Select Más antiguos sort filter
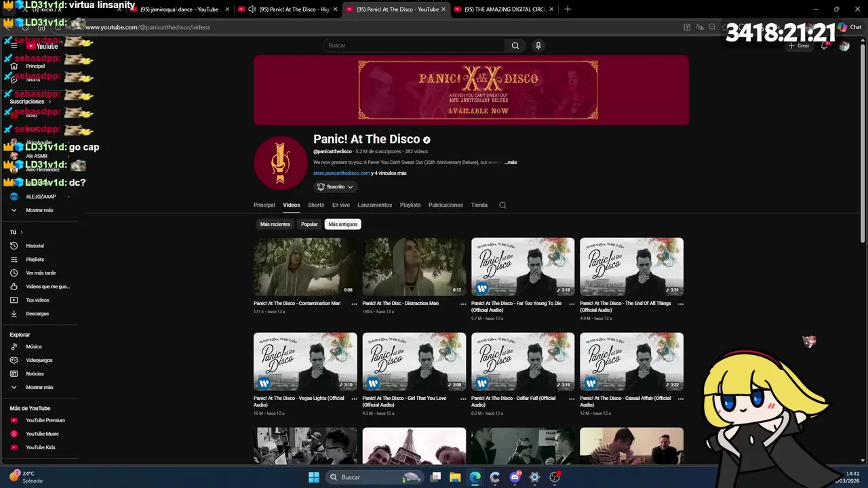Screen dimensions: 868x488 342,224
